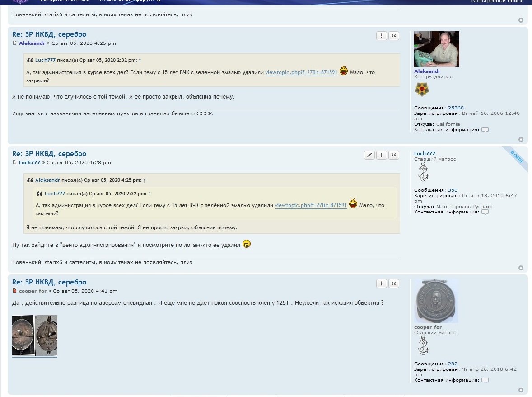The width and height of the screenshot is (532, 397).
Task: Open viewtopic.php link in Aleksandr's quoted text
Action: pos(301,72)
